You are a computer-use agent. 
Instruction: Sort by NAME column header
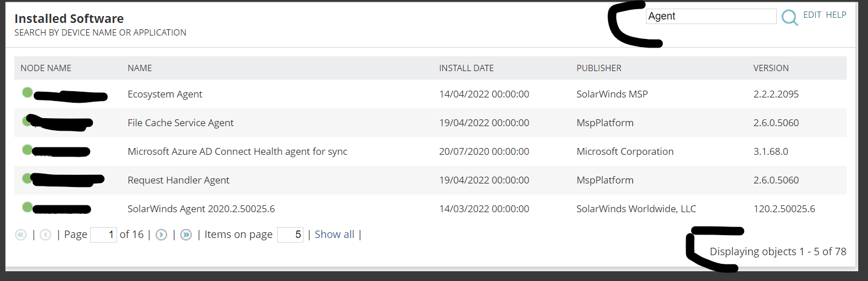140,68
